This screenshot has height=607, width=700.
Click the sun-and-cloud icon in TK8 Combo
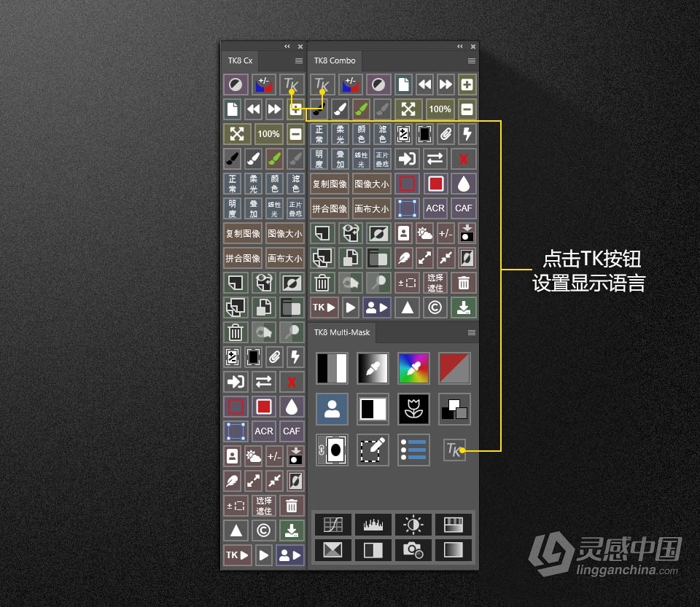(424, 232)
